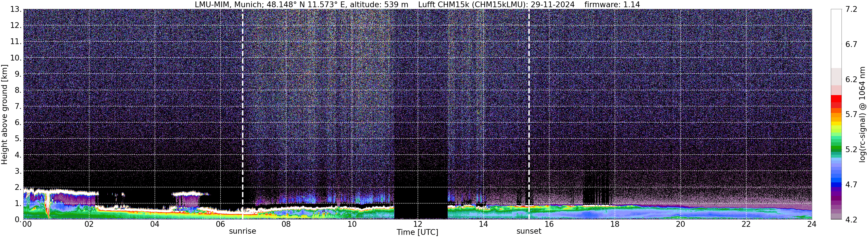
Task: Click the colorbar label 'log(rc-signal) @ 1064 nm'
Action: pos(862,114)
